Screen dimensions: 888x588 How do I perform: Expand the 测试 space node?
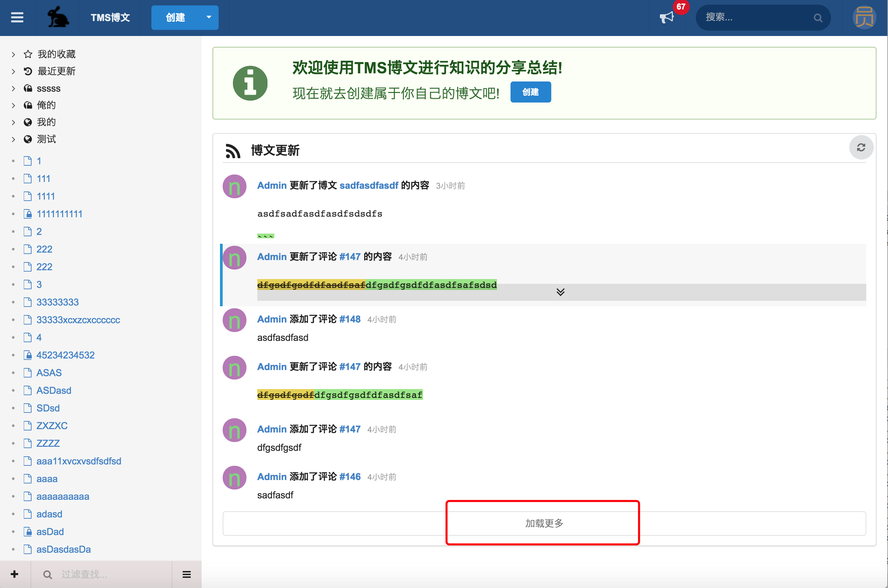[14, 140]
